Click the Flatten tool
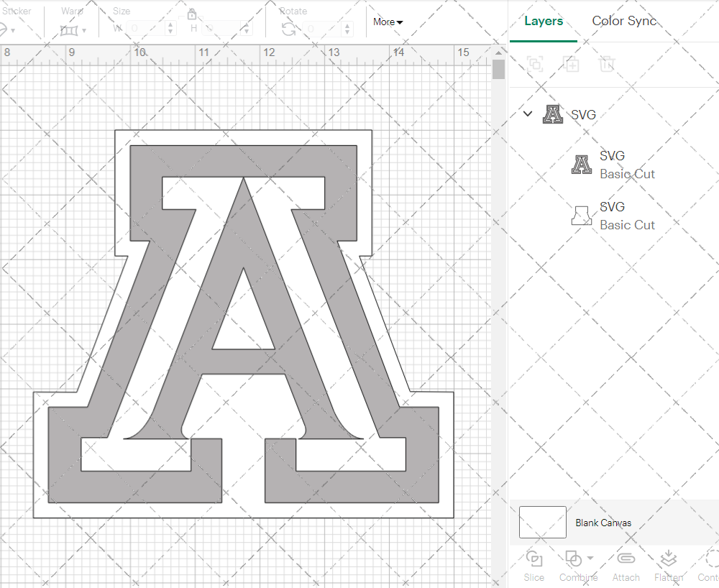The image size is (719, 588). (x=669, y=566)
